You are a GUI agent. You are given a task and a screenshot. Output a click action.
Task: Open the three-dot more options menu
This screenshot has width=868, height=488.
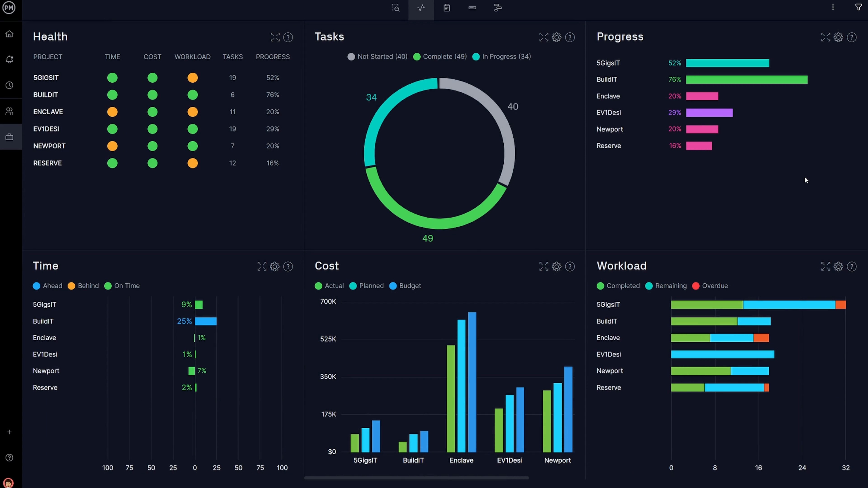pyautogui.click(x=833, y=7)
